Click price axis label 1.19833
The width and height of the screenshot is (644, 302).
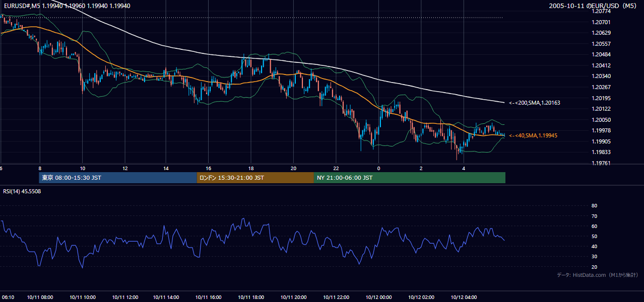tap(601, 152)
